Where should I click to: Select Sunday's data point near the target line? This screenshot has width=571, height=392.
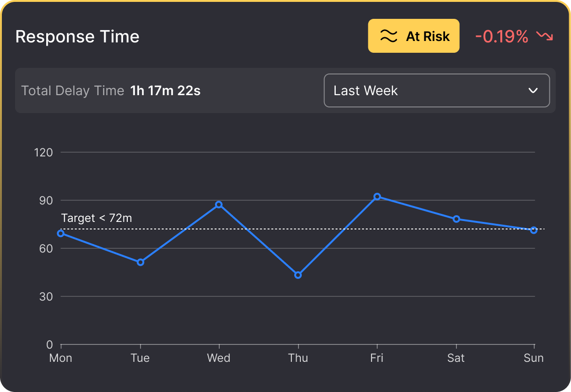point(533,230)
